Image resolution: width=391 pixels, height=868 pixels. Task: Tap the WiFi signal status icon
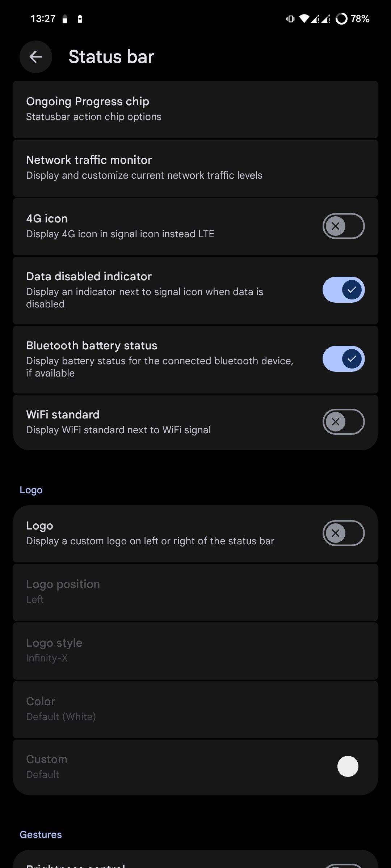[304, 19]
